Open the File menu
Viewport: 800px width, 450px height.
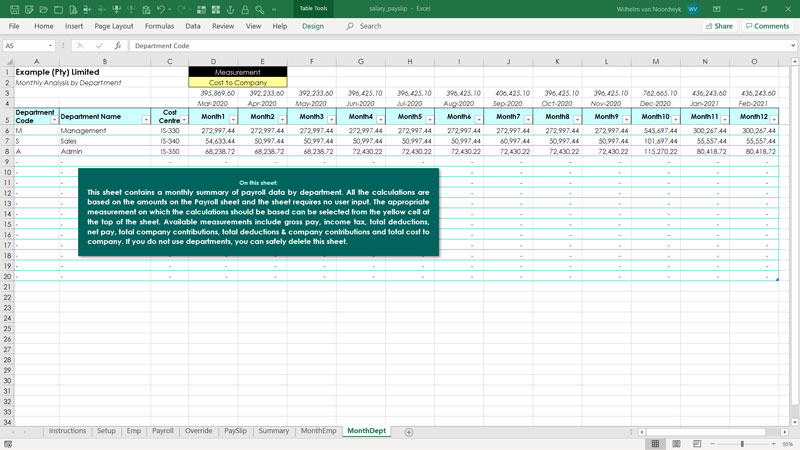[14, 26]
